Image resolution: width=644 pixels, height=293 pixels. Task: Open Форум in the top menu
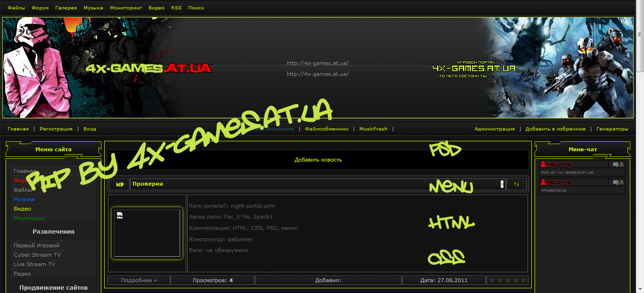click(40, 8)
